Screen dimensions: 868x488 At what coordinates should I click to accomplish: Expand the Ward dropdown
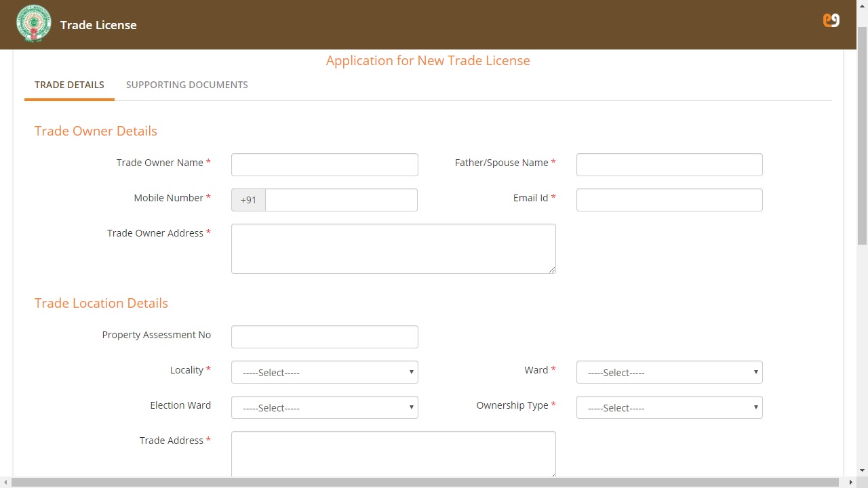click(x=669, y=372)
